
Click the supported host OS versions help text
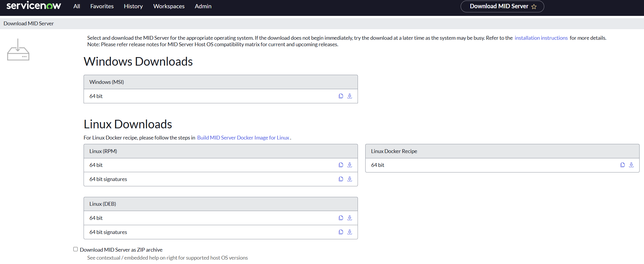[167, 258]
